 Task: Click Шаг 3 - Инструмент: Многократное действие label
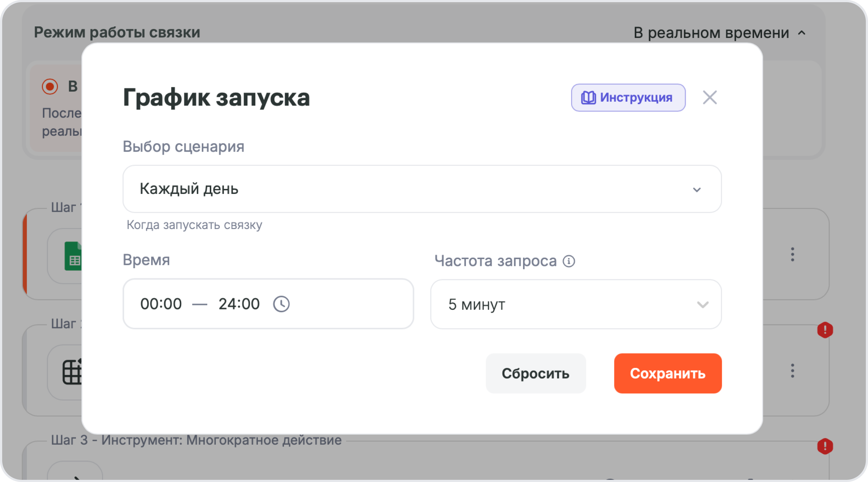[196, 440]
